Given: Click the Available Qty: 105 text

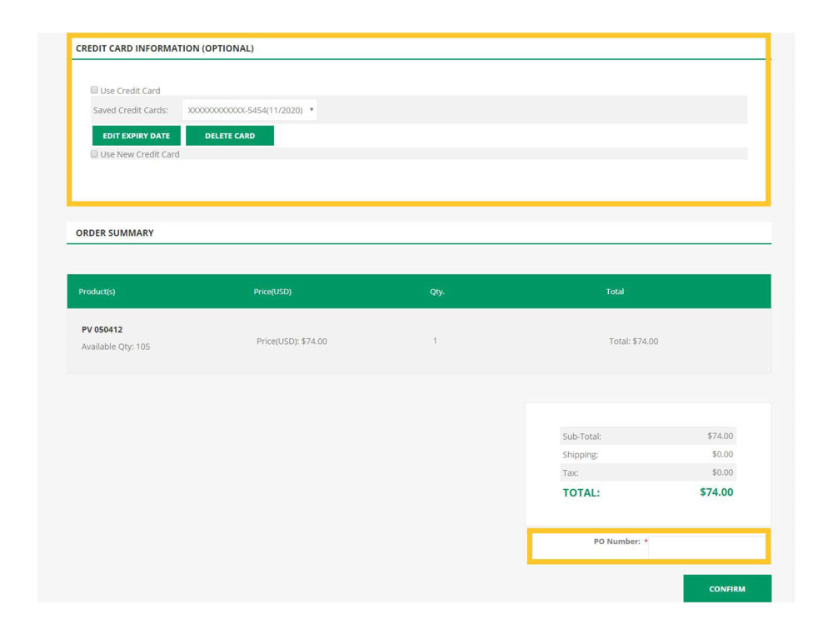Looking at the screenshot, I should click(116, 347).
